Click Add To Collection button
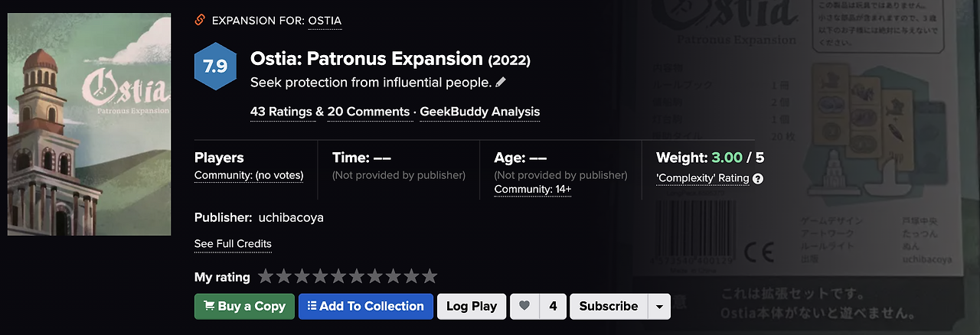Viewport: 980px width, 335px height. (x=366, y=306)
